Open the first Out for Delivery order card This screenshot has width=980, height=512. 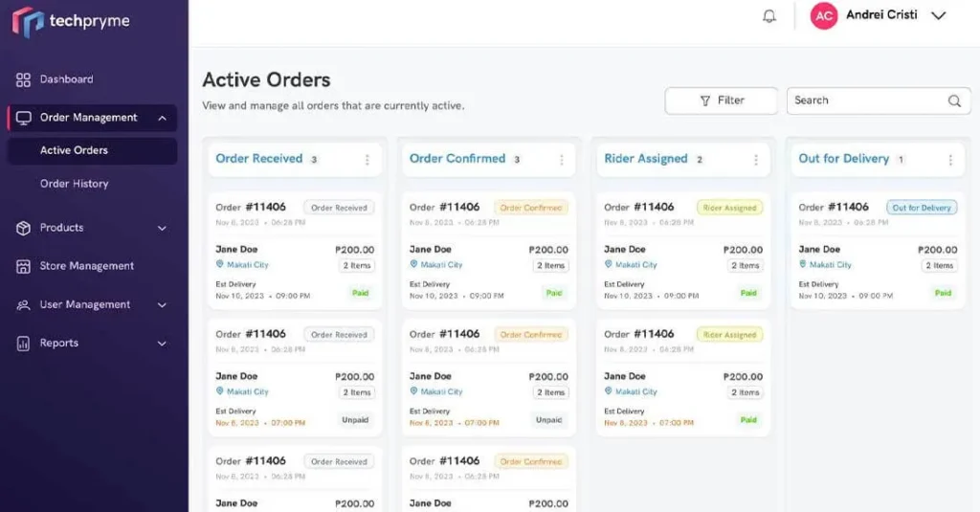click(x=878, y=251)
